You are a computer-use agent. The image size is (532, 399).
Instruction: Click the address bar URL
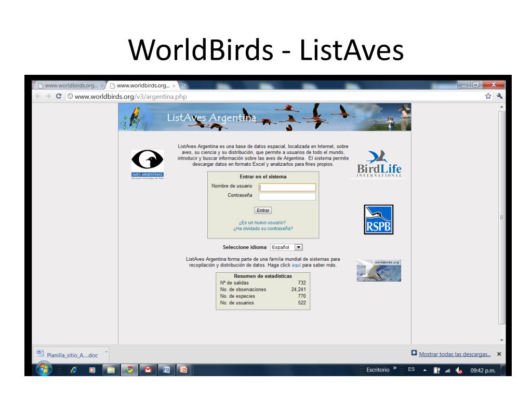[x=130, y=97]
